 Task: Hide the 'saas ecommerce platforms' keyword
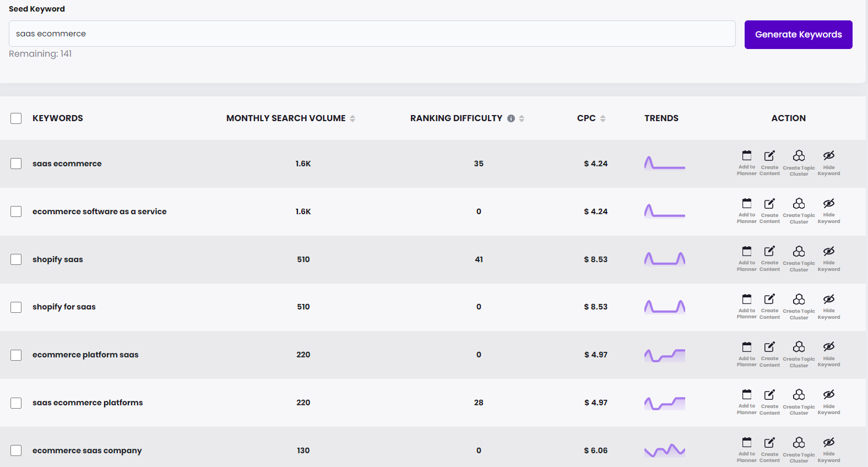(829, 402)
